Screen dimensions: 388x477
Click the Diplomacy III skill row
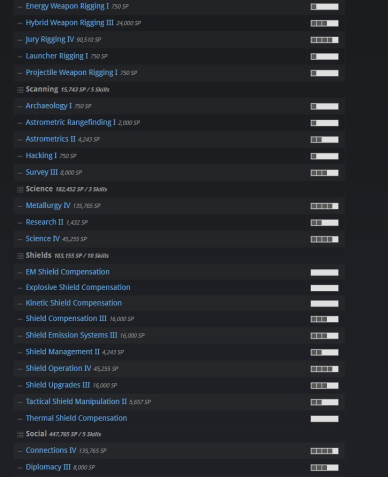pyautogui.click(x=179, y=467)
